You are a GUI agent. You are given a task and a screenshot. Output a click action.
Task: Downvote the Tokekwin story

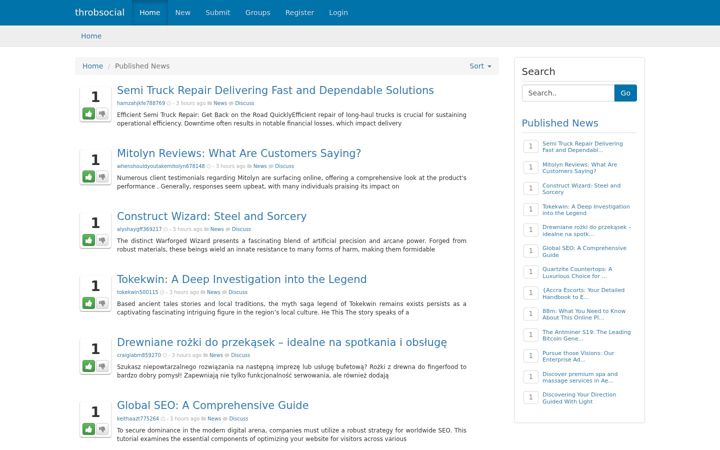tap(102, 303)
